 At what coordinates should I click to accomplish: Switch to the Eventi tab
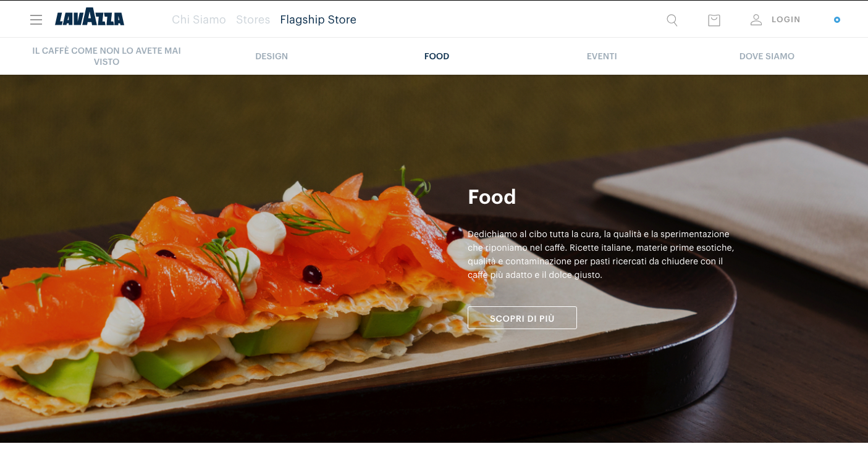(602, 56)
